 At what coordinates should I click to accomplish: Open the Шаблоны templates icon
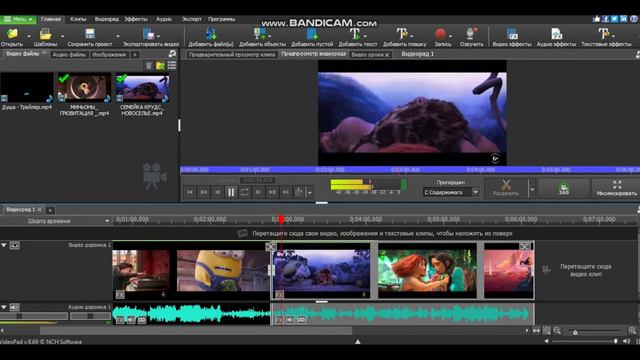coord(45,34)
